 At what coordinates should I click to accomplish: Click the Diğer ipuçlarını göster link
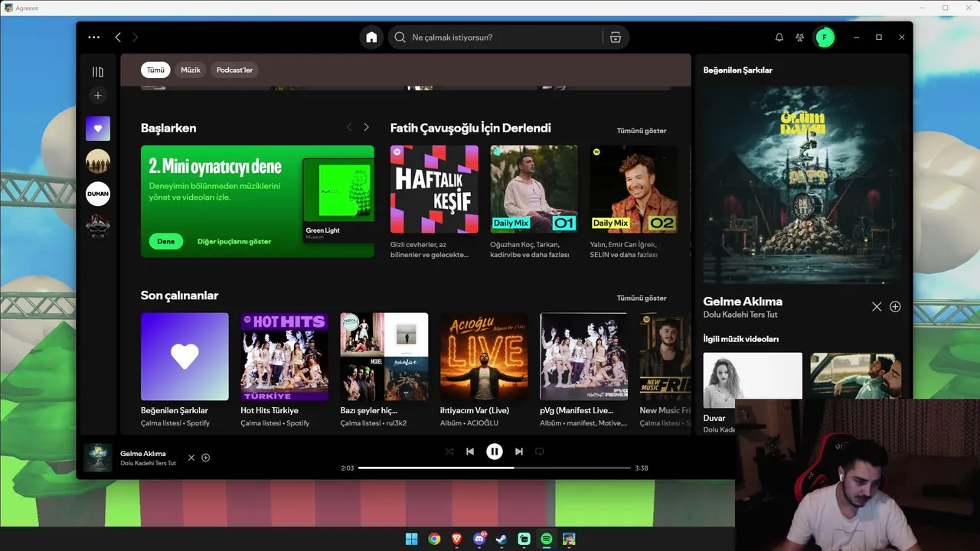click(234, 241)
